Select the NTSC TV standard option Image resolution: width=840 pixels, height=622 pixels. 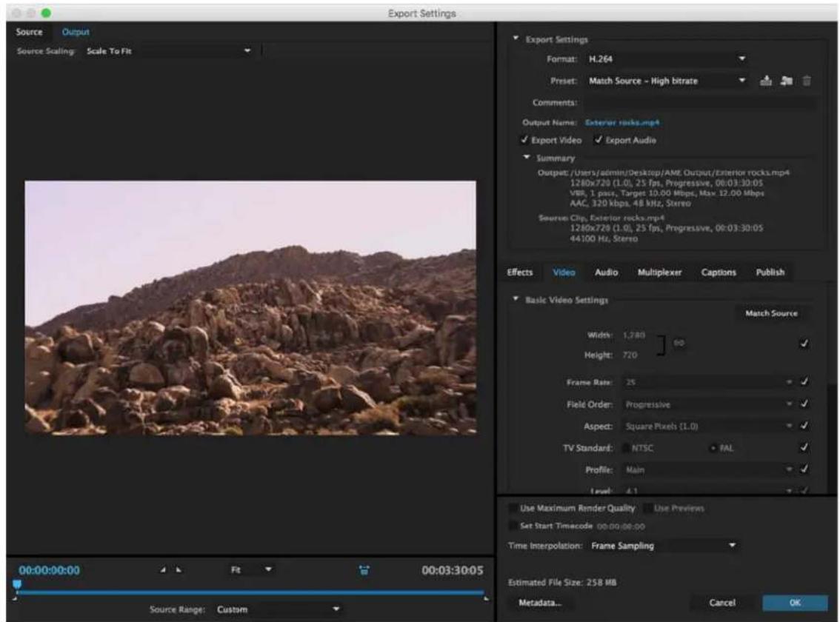626,448
